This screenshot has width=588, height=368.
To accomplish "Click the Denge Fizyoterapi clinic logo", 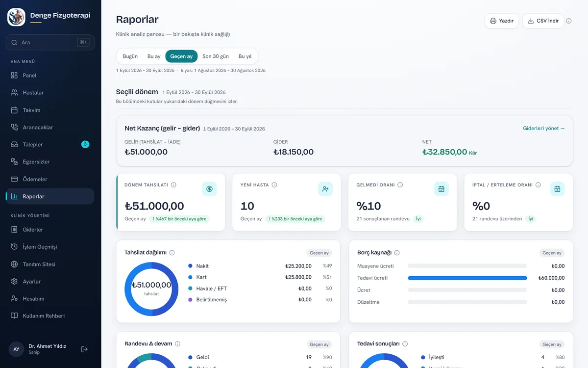I will (16, 17).
